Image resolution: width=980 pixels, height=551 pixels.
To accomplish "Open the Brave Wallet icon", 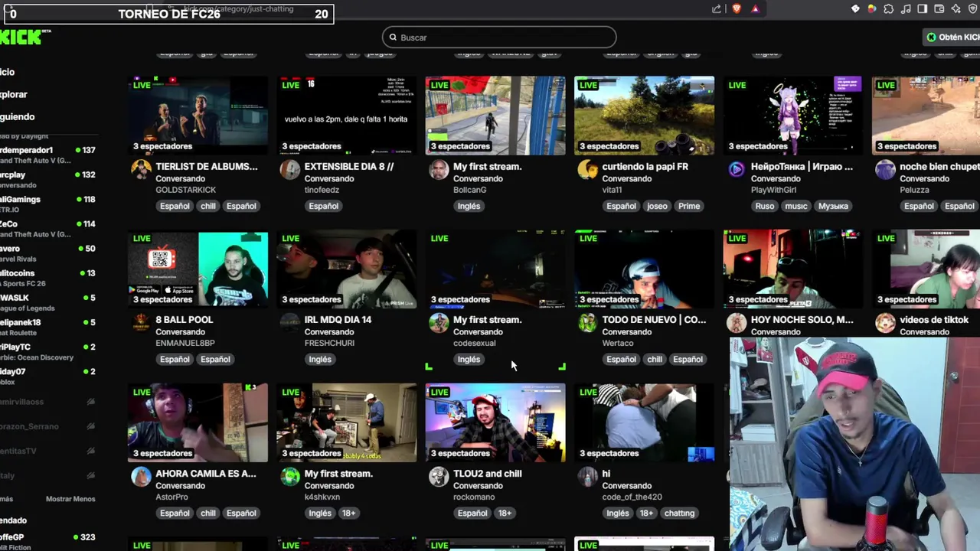I will pyautogui.click(x=939, y=9).
